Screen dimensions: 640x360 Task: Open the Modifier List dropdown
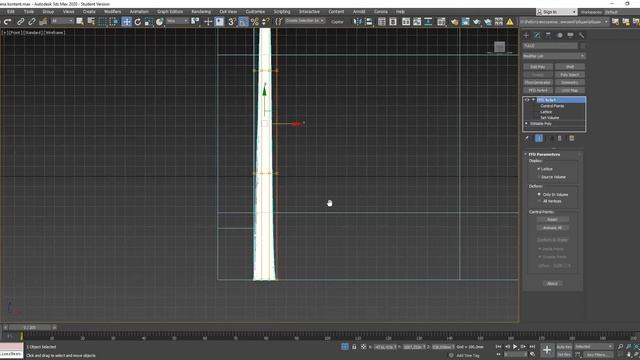coord(554,56)
